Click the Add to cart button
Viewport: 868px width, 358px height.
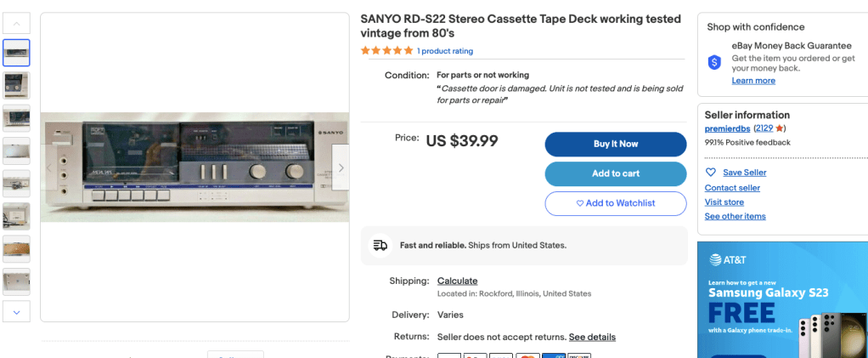(616, 173)
